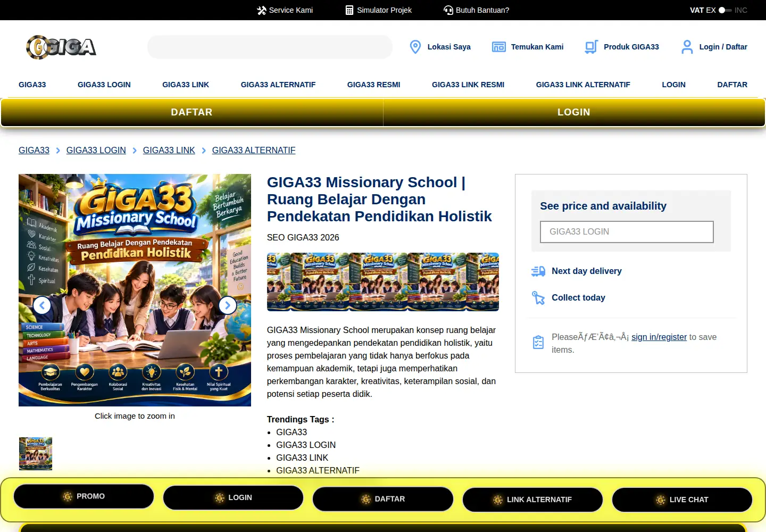Click the Produk GIGA33 device icon
The image size is (766, 532).
click(x=592, y=47)
